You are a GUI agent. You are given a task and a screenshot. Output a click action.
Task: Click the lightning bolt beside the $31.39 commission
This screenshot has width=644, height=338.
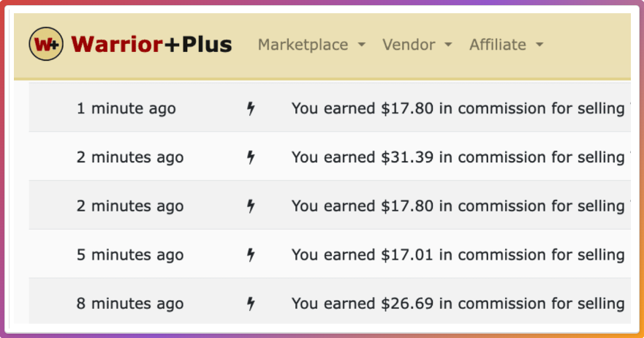point(251,157)
